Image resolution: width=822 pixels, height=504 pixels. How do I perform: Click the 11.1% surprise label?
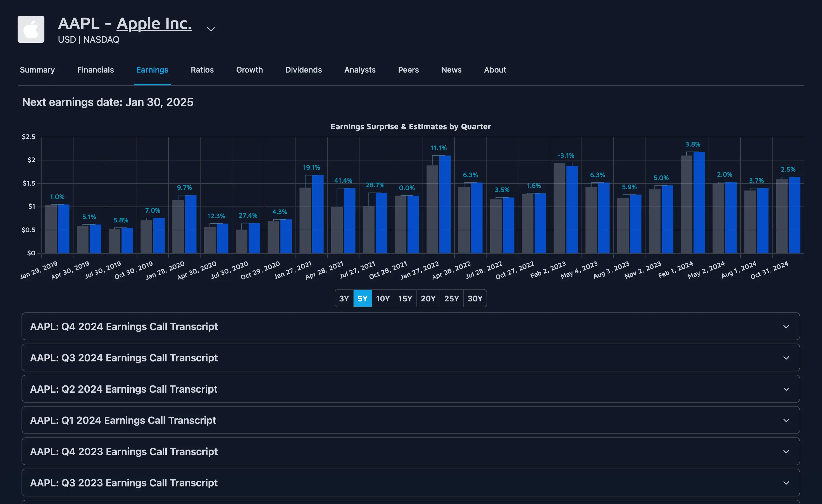(439, 148)
